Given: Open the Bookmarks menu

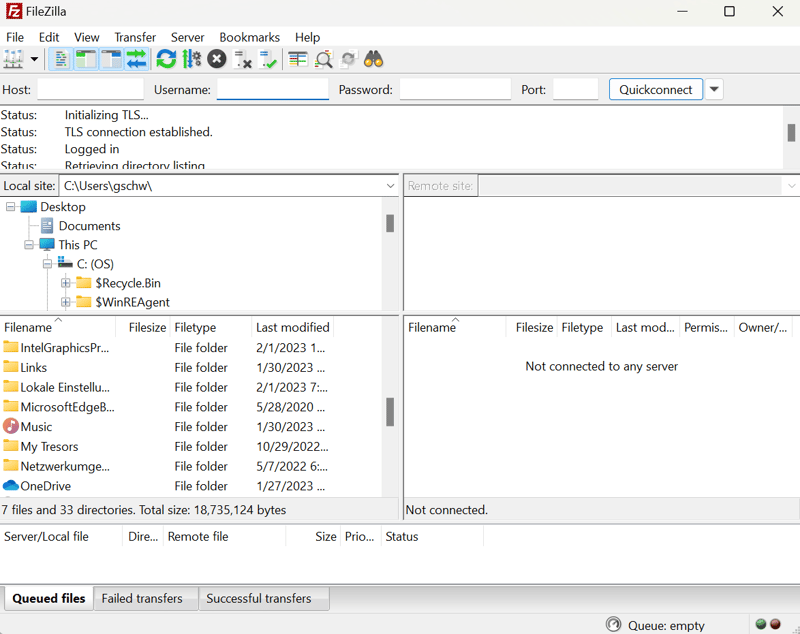Looking at the screenshot, I should pyautogui.click(x=249, y=37).
